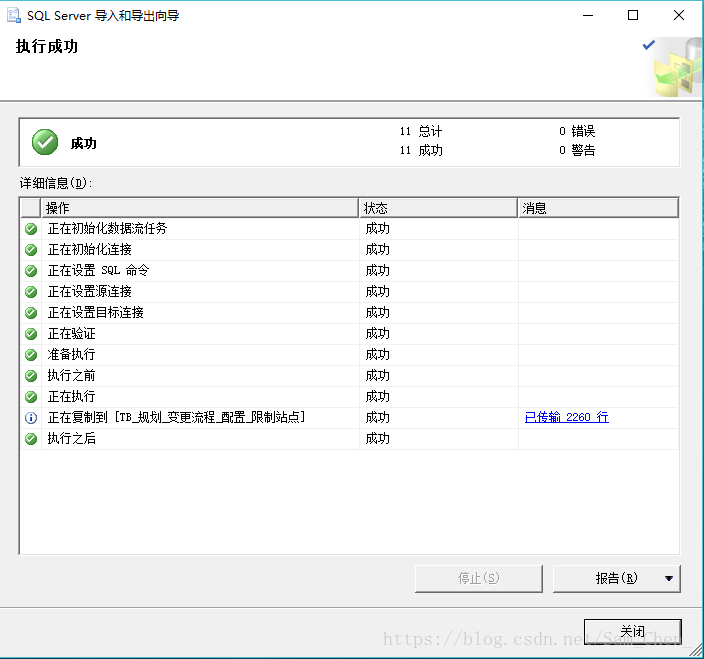The image size is (704, 659).
Task: Click the 执行成功 heading
Action: pyautogui.click(x=47, y=46)
